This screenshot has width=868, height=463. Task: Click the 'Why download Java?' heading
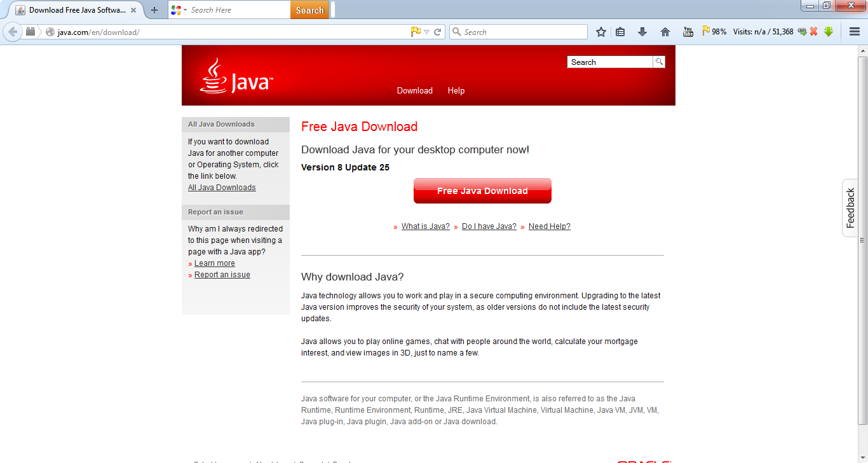coord(352,277)
